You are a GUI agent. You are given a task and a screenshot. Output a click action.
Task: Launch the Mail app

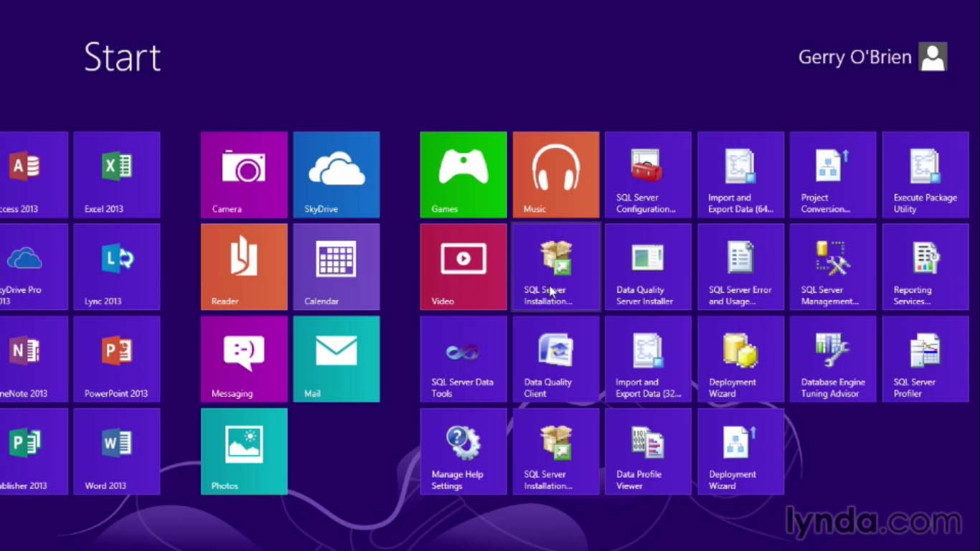pyautogui.click(x=336, y=359)
